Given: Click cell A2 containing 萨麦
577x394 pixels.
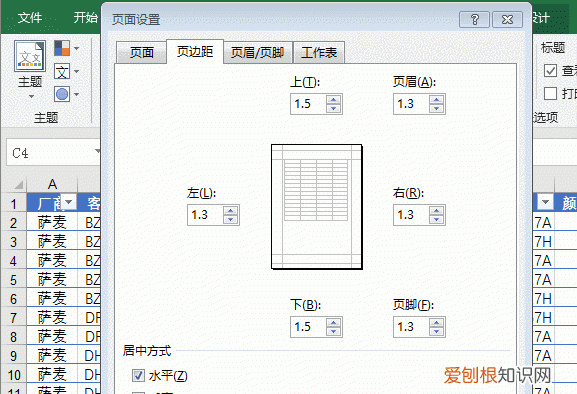Looking at the screenshot, I should [52, 222].
